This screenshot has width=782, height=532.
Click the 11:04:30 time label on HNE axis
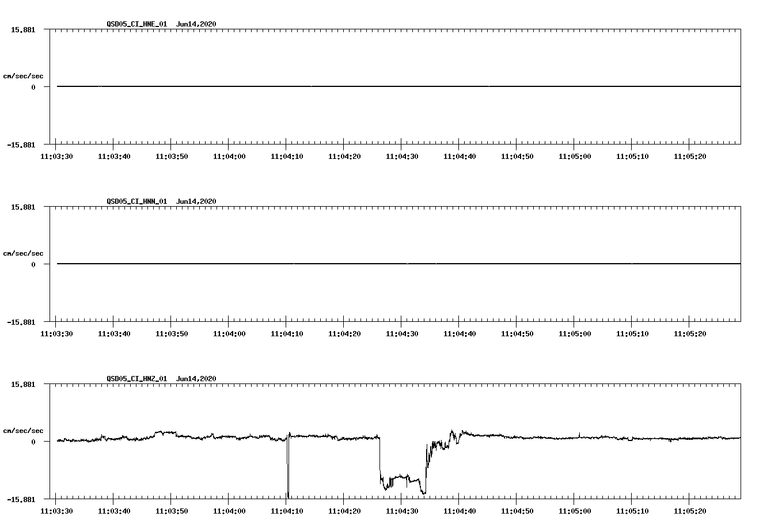(402, 157)
